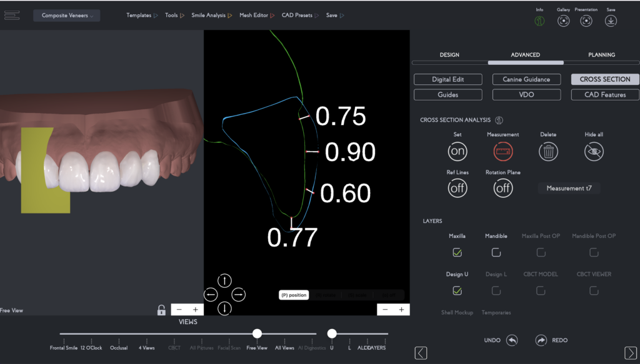Click the lock icon below the 3D view
Screen dimensions: 640x364
click(161, 310)
